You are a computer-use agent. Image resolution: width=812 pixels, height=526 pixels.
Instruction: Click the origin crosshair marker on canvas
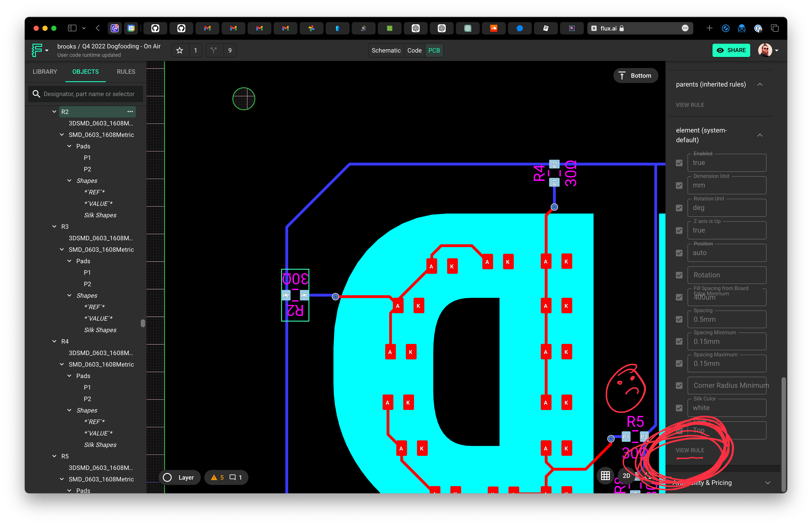coord(244,99)
